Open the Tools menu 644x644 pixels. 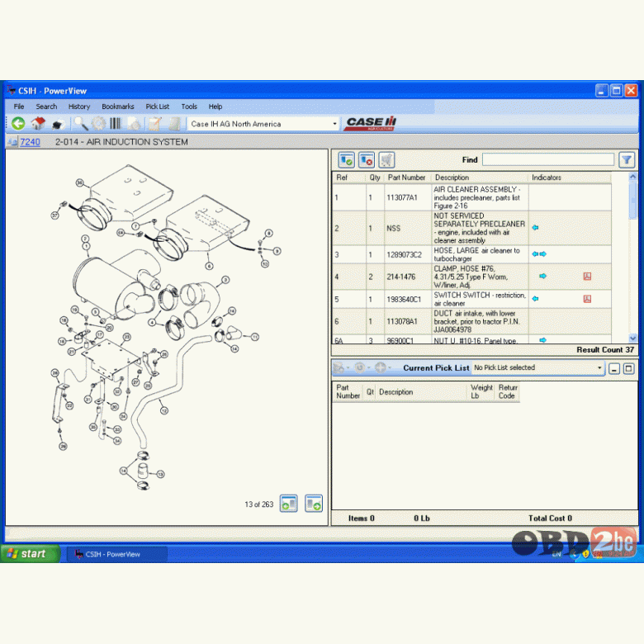tap(189, 107)
